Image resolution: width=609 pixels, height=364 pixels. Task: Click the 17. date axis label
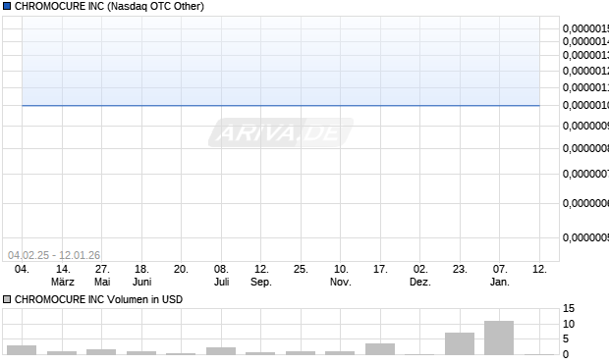380,269
